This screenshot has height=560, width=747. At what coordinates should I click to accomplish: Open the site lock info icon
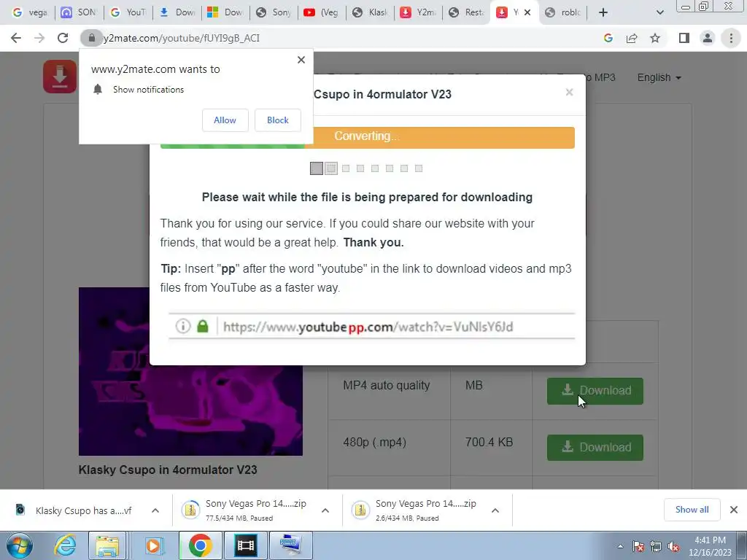pos(91,38)
